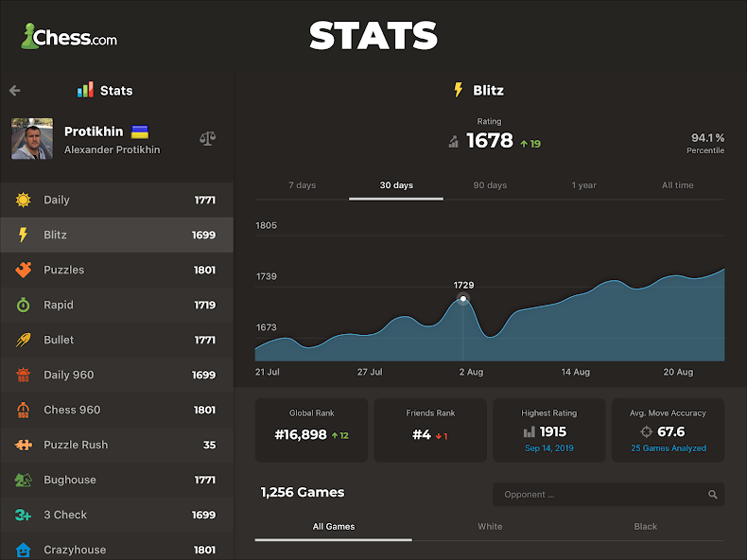Click the 1678 rating value
Screen dimensions: 747x560
tap(490, 141)
